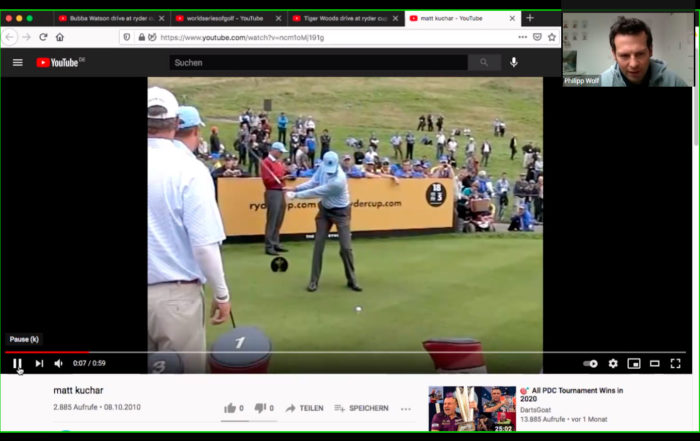This screenshot has width=700, height=441.
Task: Select the Philipp Wolf webcam tile
Action: click(628, 50)
